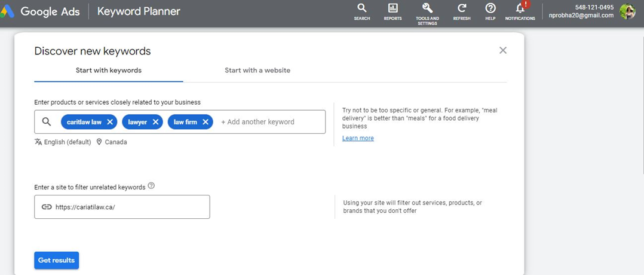Change language English (default)

click(x=63, y=142)
